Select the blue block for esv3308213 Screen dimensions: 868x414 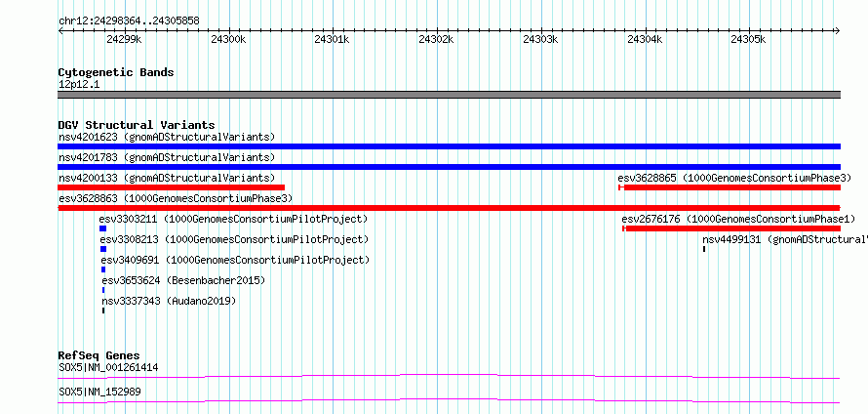tap(103, 249)
